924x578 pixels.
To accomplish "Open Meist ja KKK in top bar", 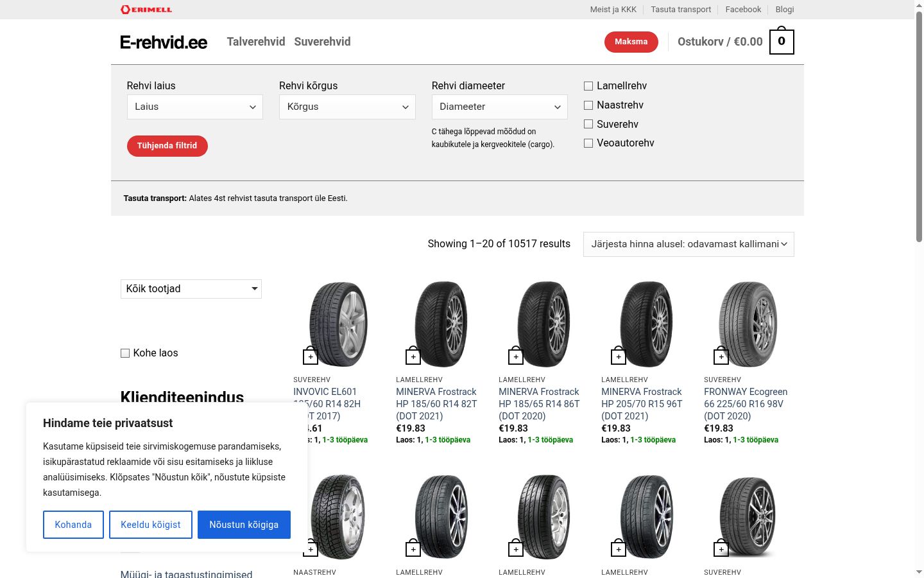I will 613,10.
